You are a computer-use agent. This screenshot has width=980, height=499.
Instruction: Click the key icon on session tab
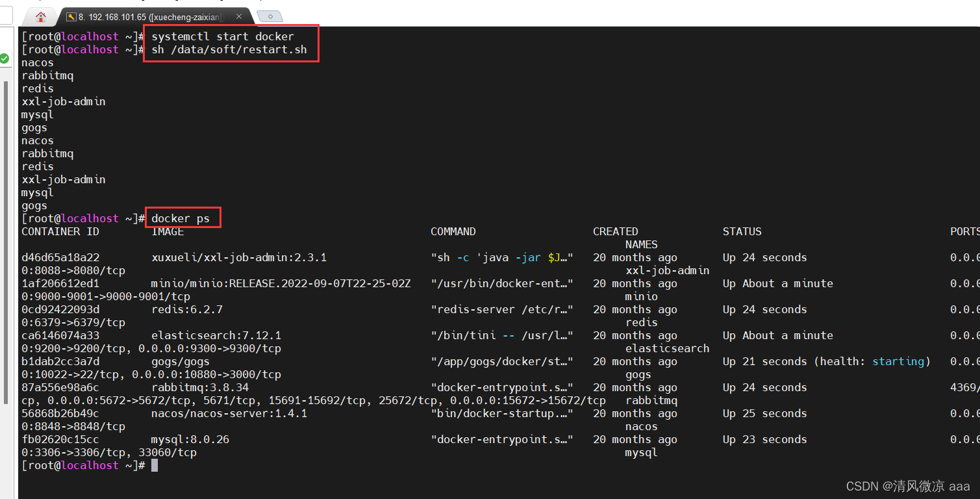click(x=71, y=17)
